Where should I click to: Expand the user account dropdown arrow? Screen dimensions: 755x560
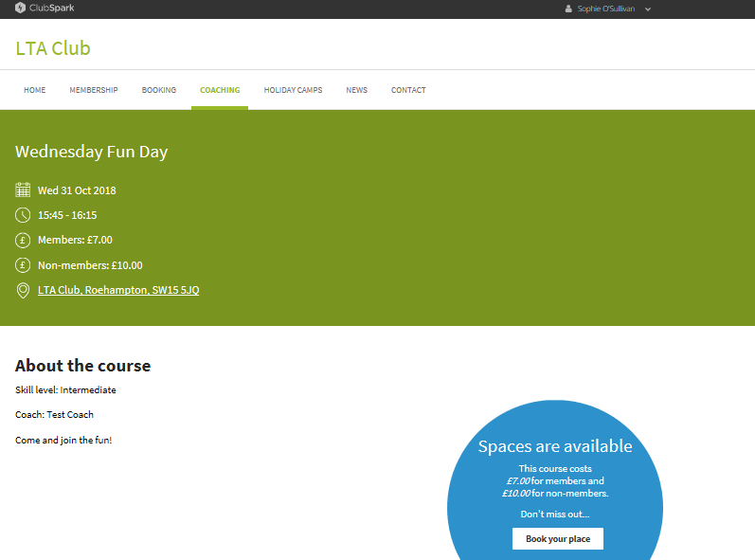[x=648, y=9]
